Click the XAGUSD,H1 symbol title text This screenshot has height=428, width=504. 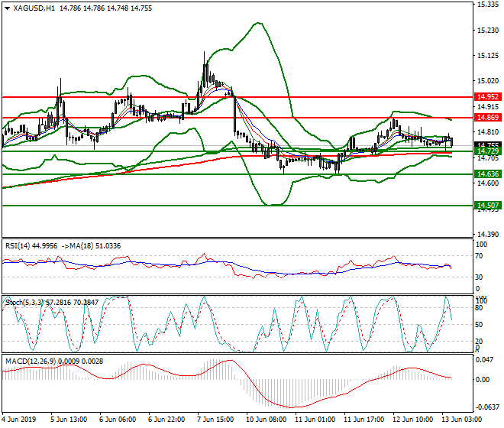coord(34,8)
